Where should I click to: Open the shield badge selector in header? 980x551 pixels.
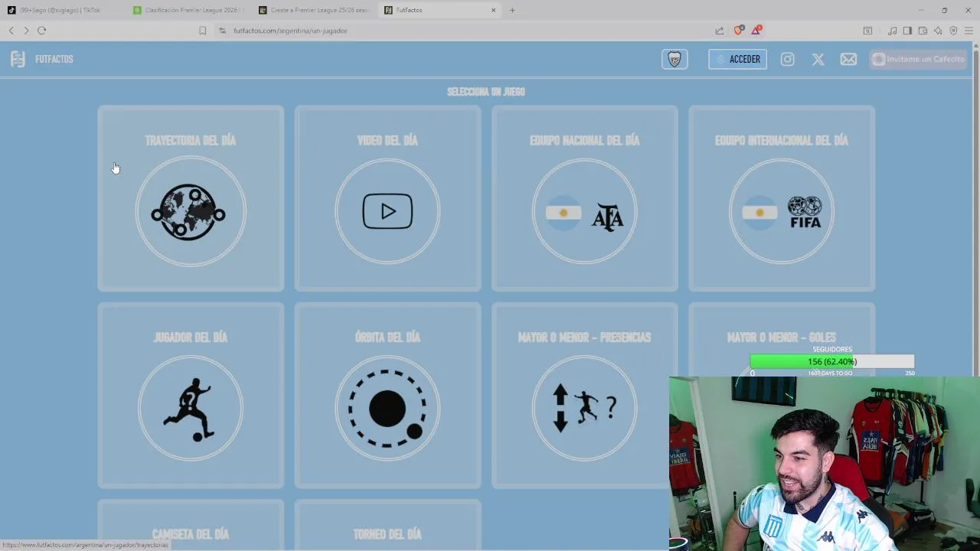(675, 59)
